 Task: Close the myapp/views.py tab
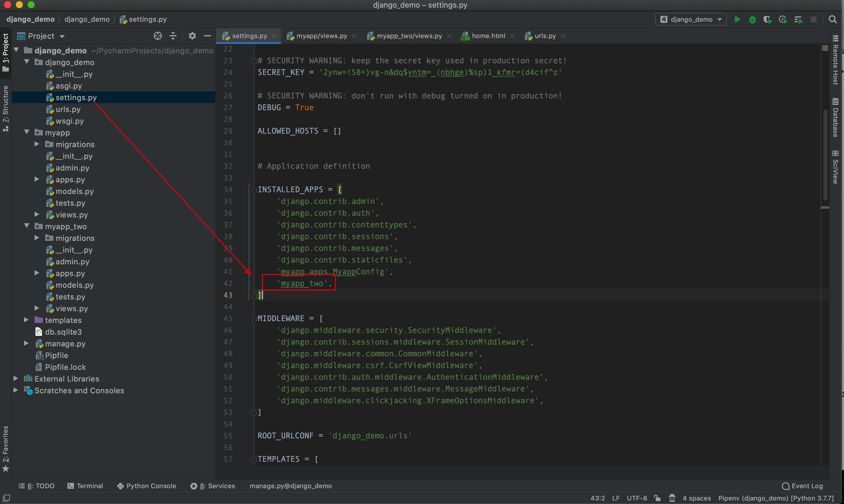point(354,36)
